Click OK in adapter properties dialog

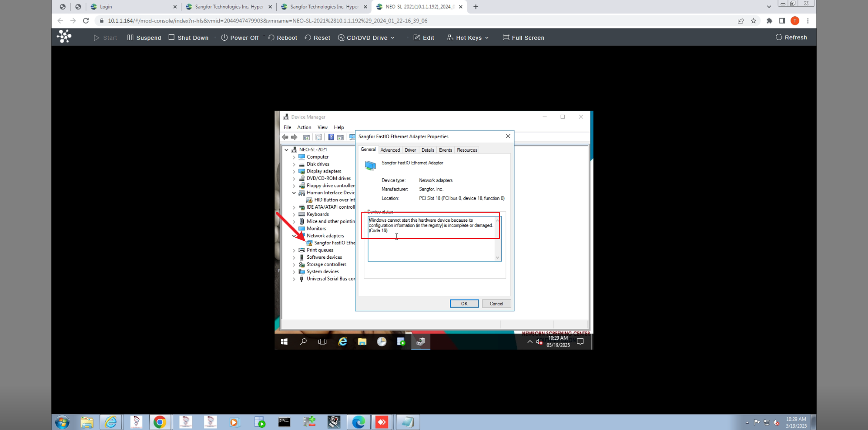coord(464,304)
